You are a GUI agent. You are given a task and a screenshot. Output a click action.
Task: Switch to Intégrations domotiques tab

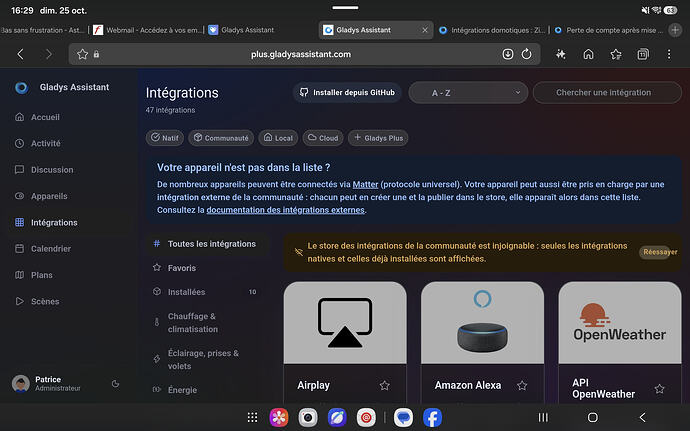tap(492, 30)
